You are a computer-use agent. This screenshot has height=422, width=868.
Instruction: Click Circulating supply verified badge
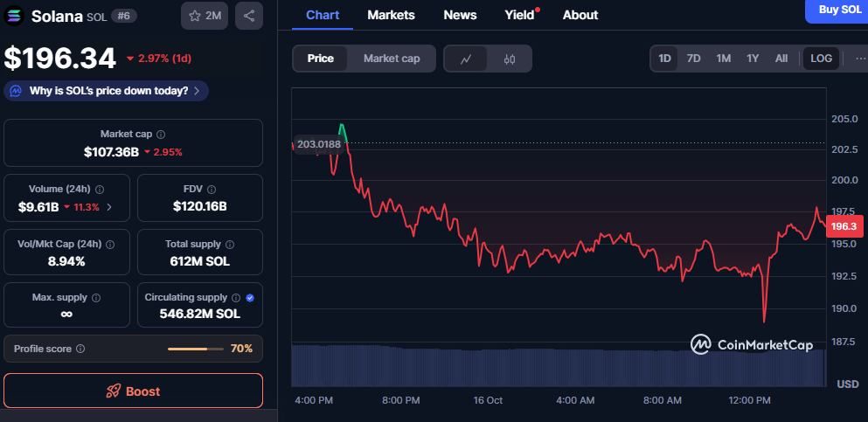250,298
